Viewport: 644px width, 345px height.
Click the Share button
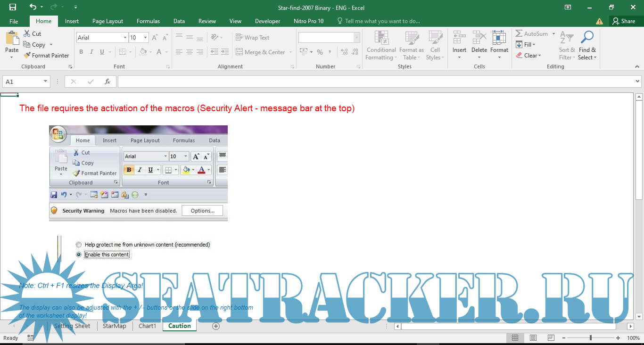(623, 21)
